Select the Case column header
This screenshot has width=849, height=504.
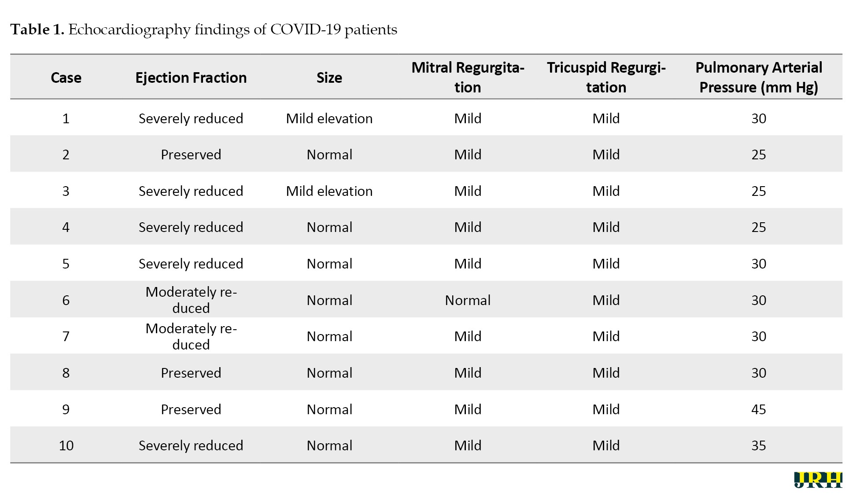tap(66, 78)
